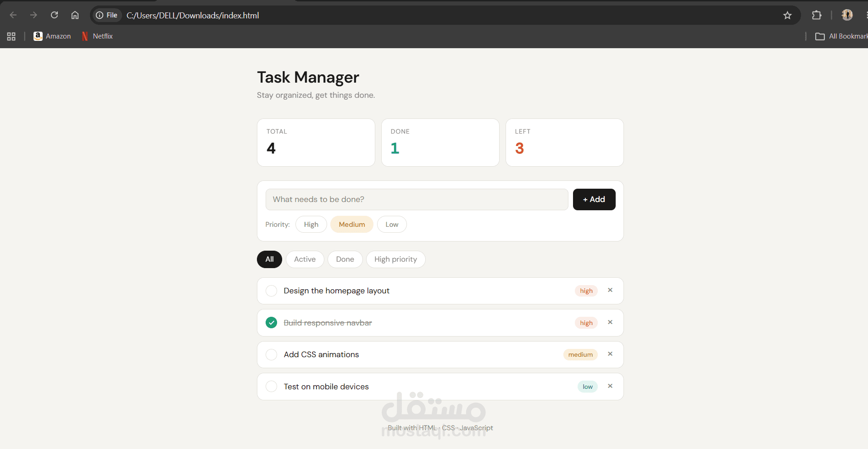Click 'Stay organized, get things done.' subtitle
Screen dimensions: 868x449
tap(316, 95)
